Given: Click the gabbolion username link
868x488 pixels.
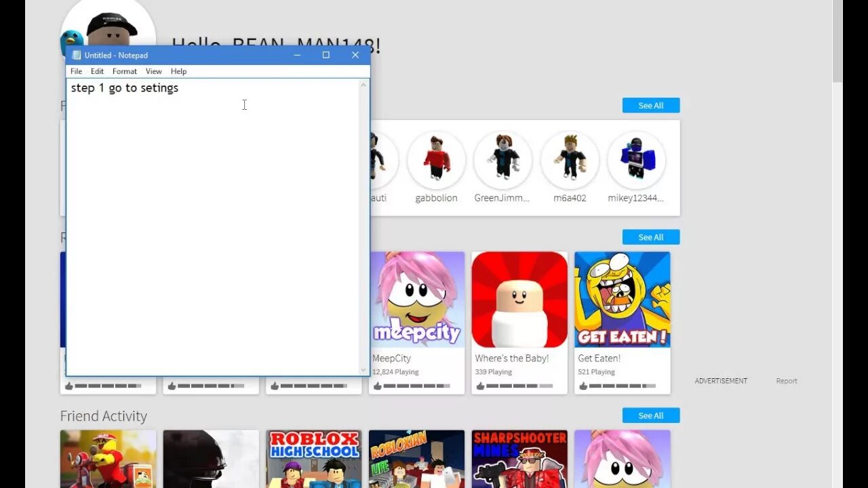Looking at the screenshot, I should [x=437, y=198].
